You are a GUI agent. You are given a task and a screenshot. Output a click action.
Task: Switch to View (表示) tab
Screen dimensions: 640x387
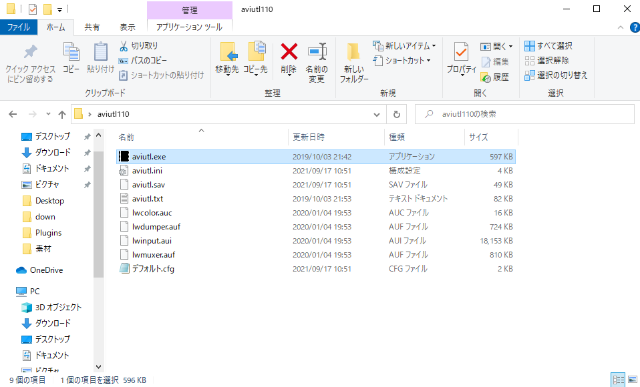coord(127,27)
